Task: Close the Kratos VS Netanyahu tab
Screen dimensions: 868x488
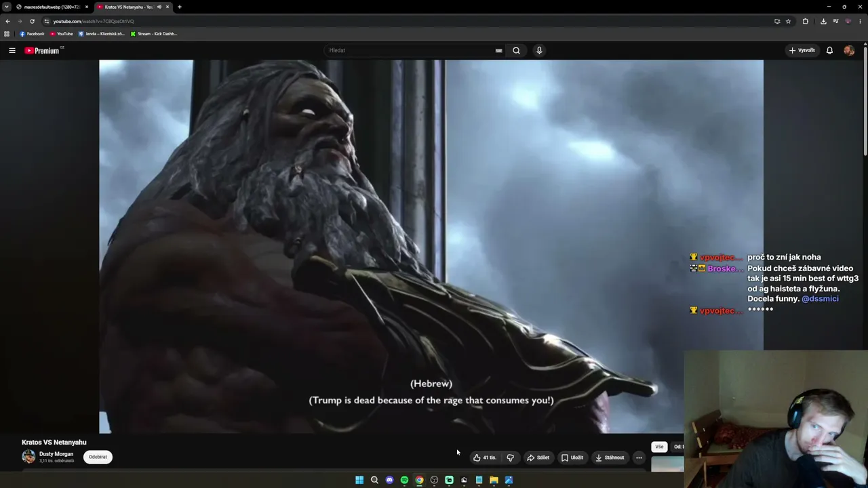Action: pyautogui.click(x=167, y=7)
